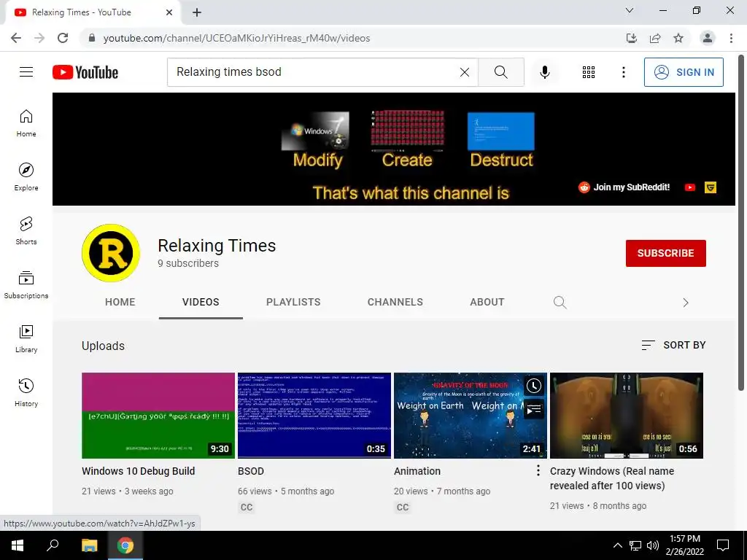Click the SIGN IN button
The height and width of the screenshot is (560, 747).
(x=684, y=72)
